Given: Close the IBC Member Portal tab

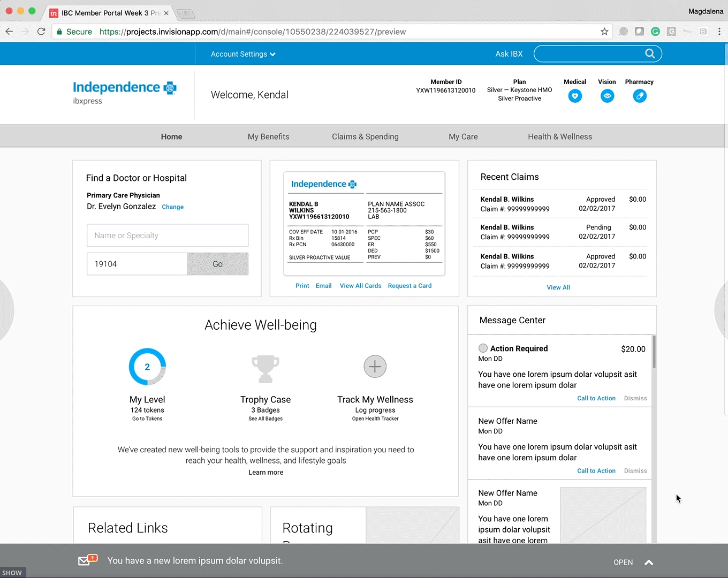Looking at the screenshot, I should point(166,13).
